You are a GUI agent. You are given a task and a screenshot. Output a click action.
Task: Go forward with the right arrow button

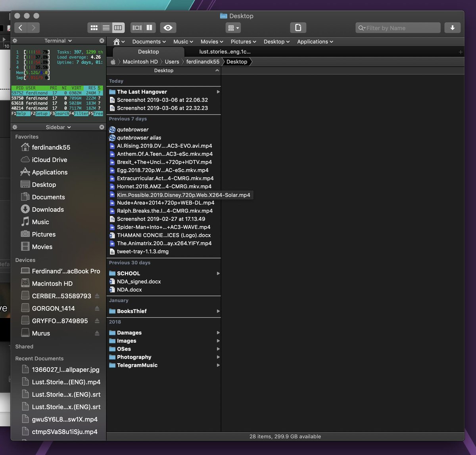click(x=33, y=28)
